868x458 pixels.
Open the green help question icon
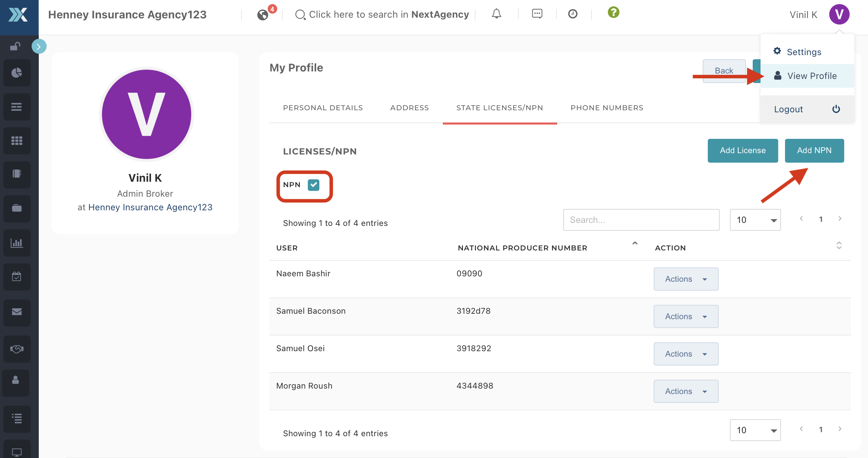point(613,13)
